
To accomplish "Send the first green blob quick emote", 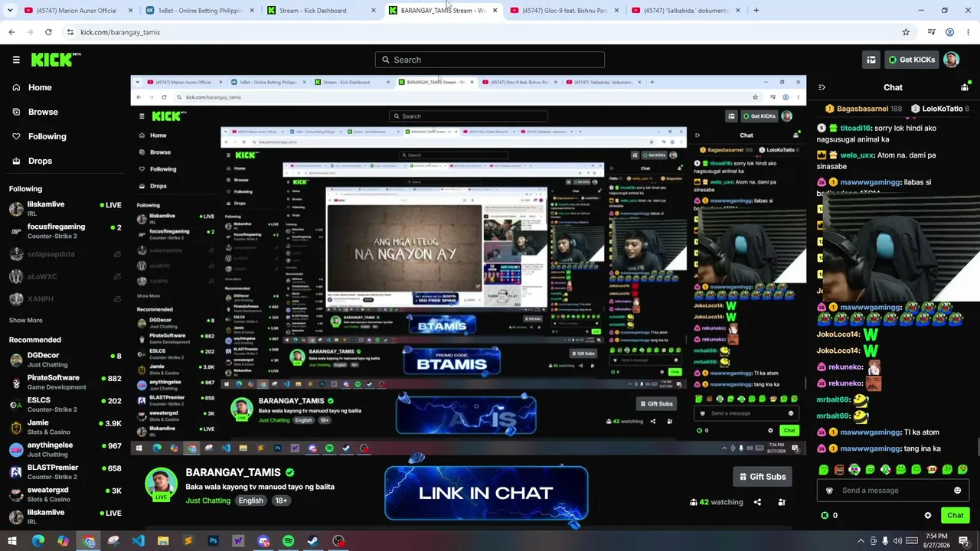I will tap(824, 469).
